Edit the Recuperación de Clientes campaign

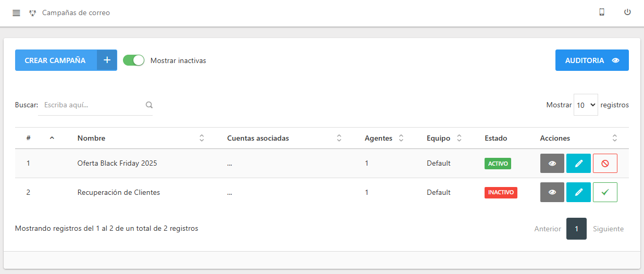[578, 192]
